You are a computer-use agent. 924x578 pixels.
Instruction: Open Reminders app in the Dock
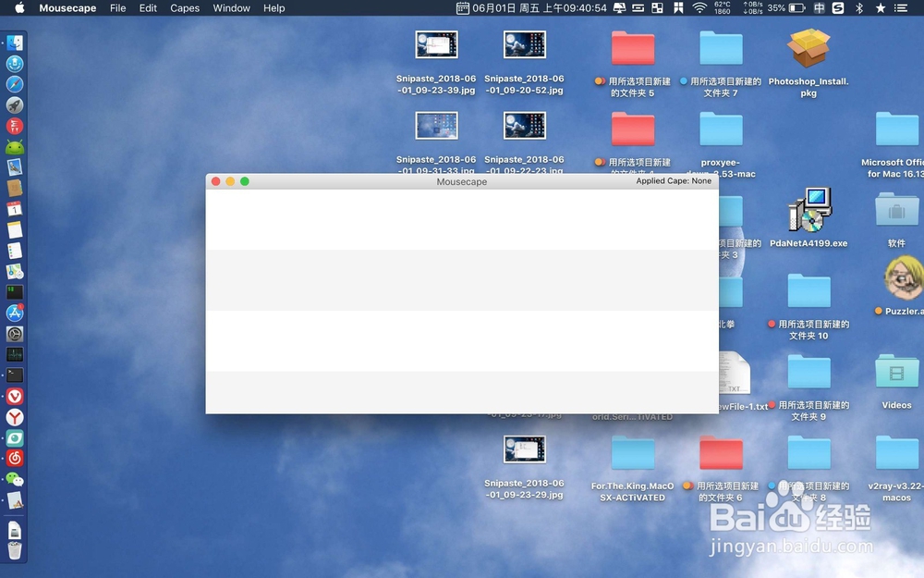tap(15, 251)
